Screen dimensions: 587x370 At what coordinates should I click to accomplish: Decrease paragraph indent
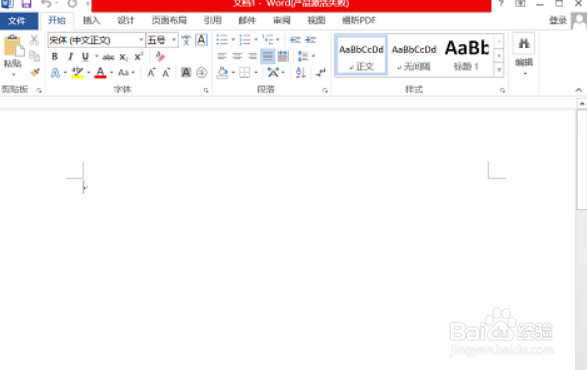point(295,40)
